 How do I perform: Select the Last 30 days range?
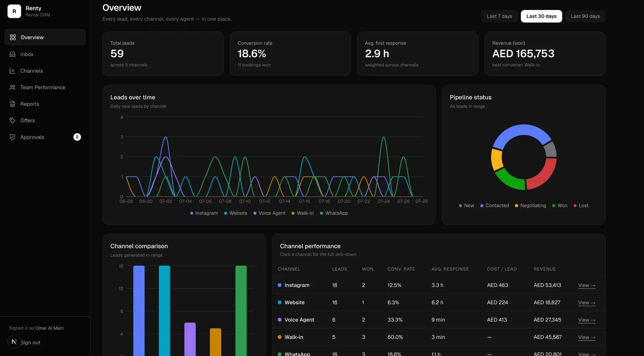pyautogui.click(x=541, y=16)
